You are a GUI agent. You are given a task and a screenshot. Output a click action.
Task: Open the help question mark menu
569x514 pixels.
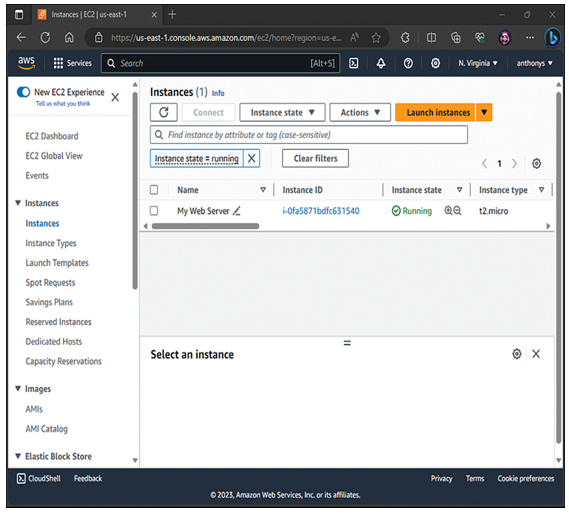tap(408, 63)
